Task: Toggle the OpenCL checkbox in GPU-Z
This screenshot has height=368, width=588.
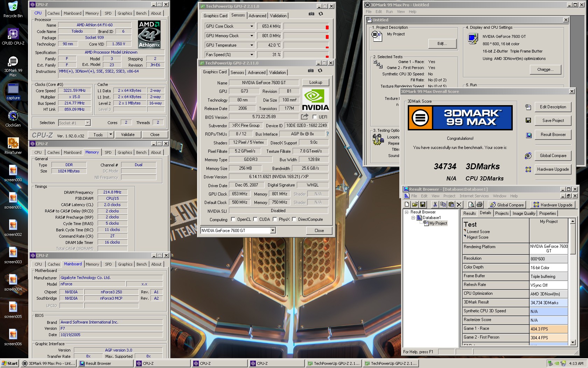Action: pyautogui.click(x=233, y=219)
